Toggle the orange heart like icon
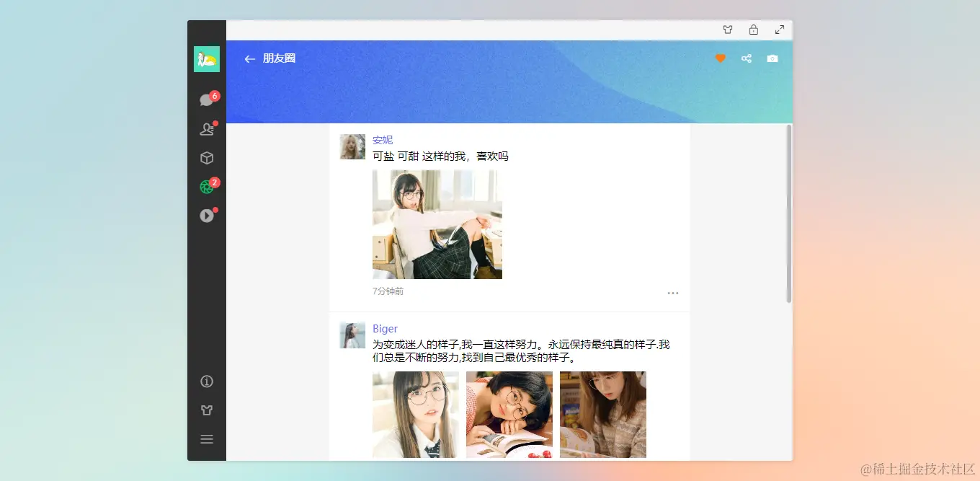Viewport: 980px width, 481px height. click(720, 58)
